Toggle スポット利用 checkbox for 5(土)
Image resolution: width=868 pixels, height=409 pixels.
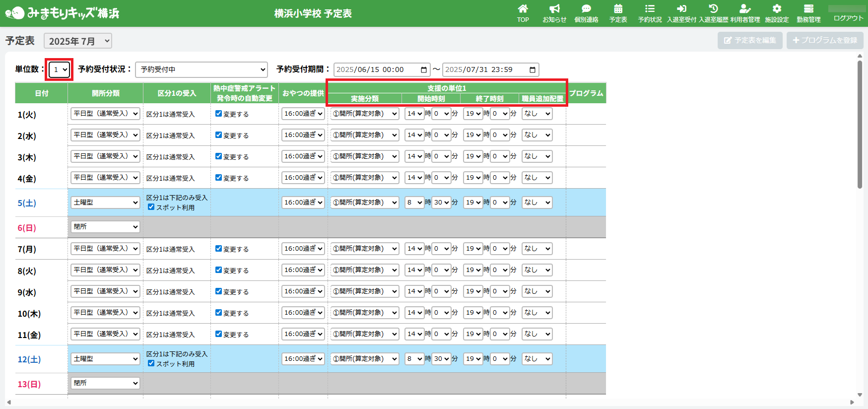[x=151, y=207]
